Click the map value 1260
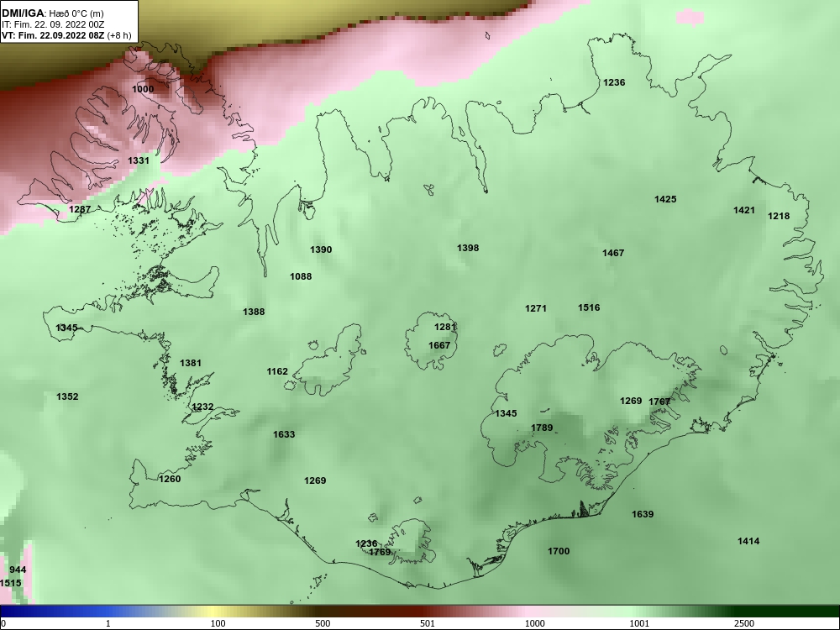This screenshot has width=840, height=630. tap(170, 479)
